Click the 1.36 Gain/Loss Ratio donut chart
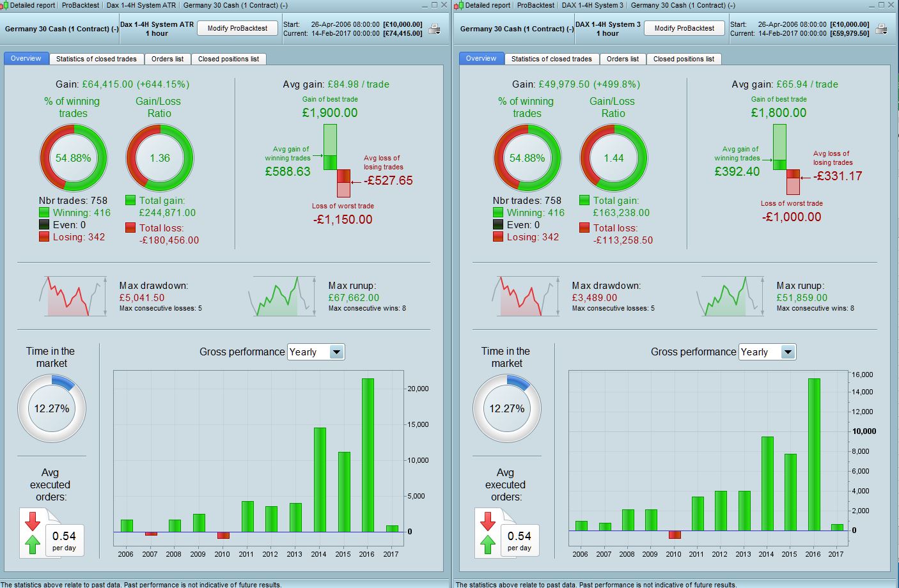This screenshot has height=588, width=899. 160,158
